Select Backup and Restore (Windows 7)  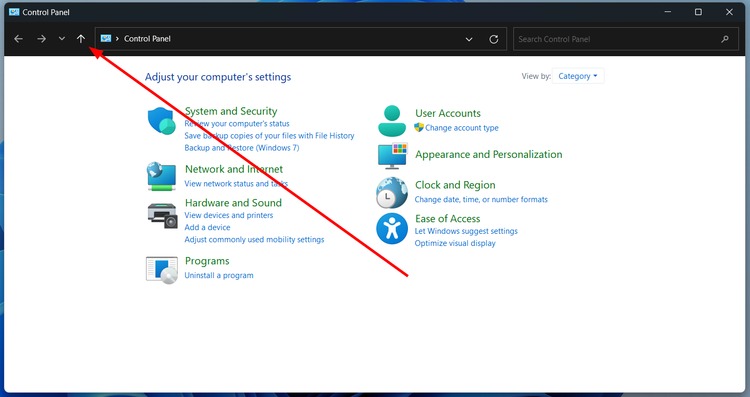coord(242,148)
